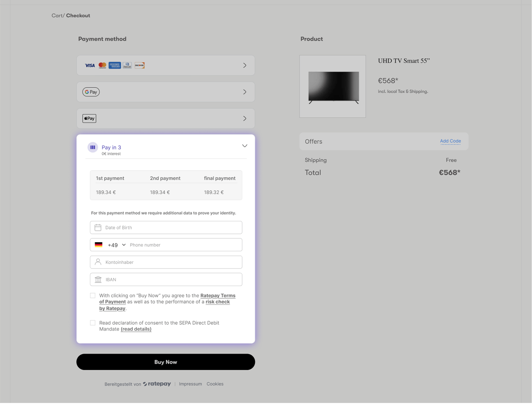The image size is (532, 406).
Task: Expand the Google Pay payment option
Action: (245, 92)
